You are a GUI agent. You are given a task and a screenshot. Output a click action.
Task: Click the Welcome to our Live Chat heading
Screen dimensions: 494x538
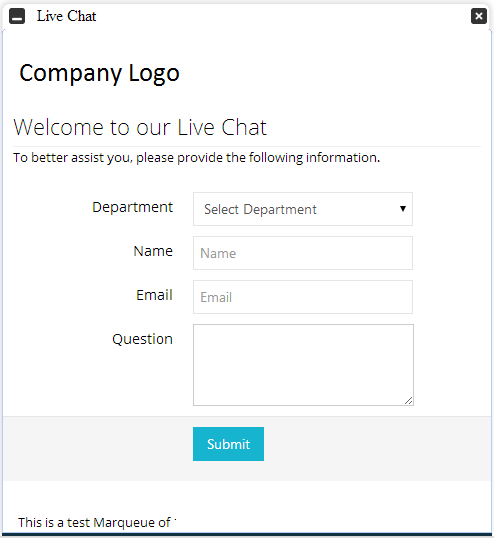click(140, 127)
